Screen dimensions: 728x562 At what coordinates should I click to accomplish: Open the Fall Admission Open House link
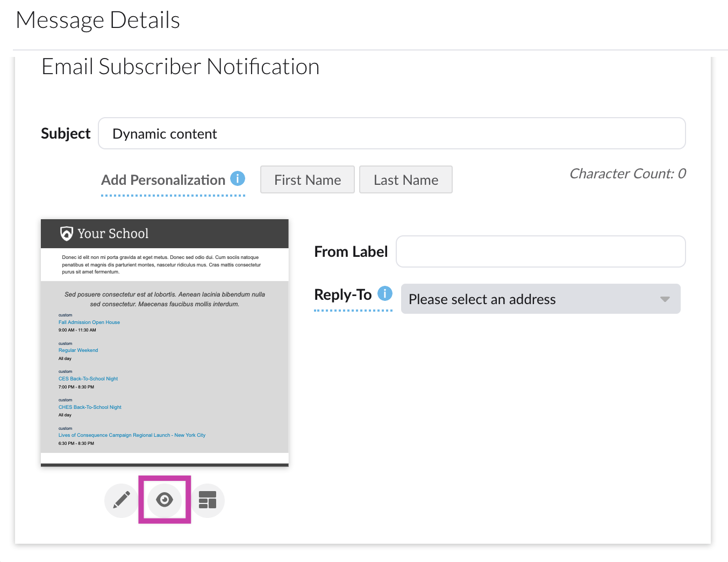[x=89, y=322]
